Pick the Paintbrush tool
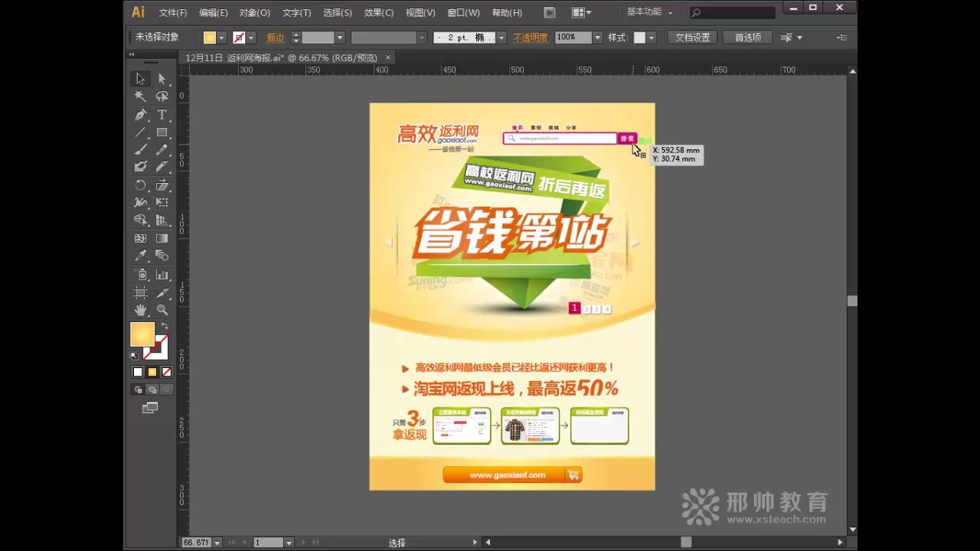Viewport: 980px width, 551px height. tap(140, 150)
